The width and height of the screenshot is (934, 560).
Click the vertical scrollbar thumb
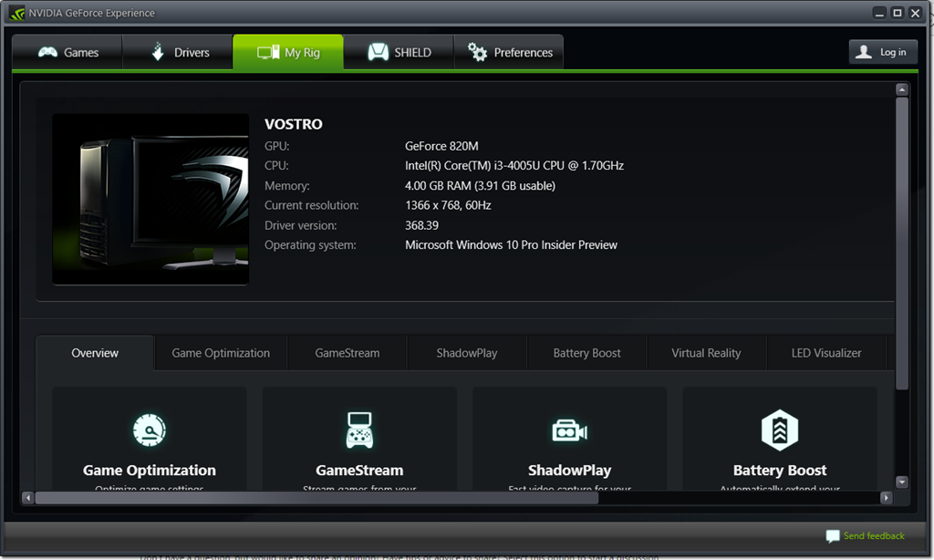[x=902, y=244]
